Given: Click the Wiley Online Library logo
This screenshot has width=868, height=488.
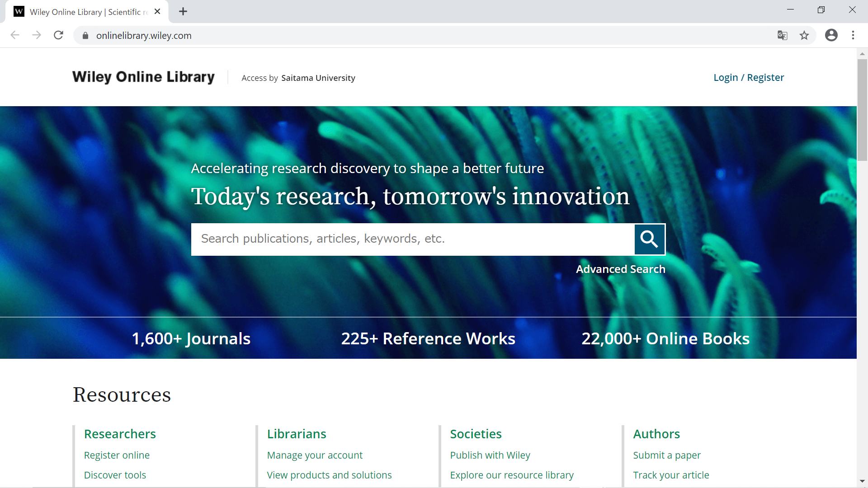Looking at the screenshot, I should click(x=143, y=77).
